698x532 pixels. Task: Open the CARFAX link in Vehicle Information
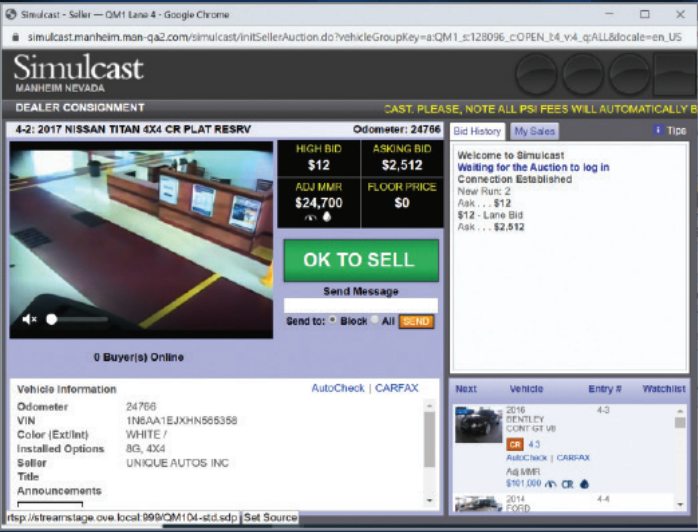(397, 388)
